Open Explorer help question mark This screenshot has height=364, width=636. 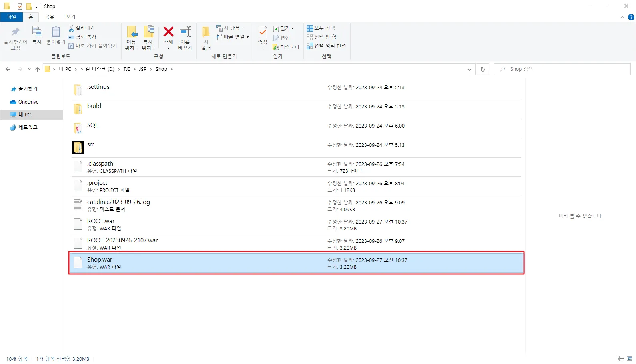(x=631, y=17)
